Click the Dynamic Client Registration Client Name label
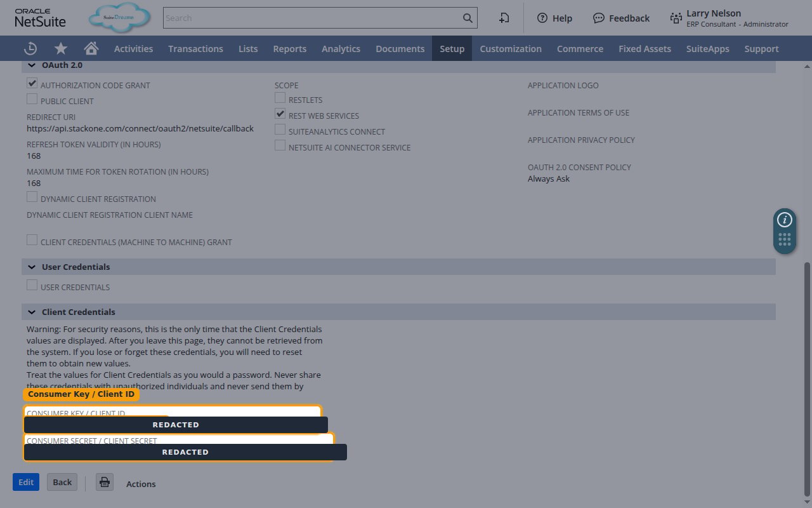 click(x=110, y=215)
